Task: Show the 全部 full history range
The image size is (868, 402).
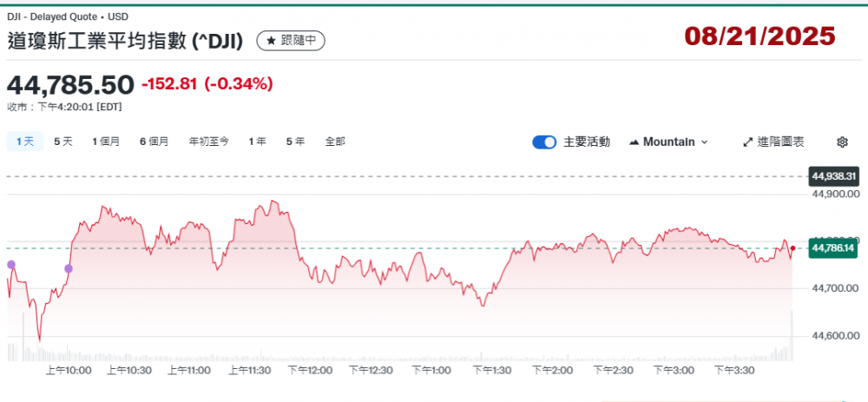Action: 335,141
